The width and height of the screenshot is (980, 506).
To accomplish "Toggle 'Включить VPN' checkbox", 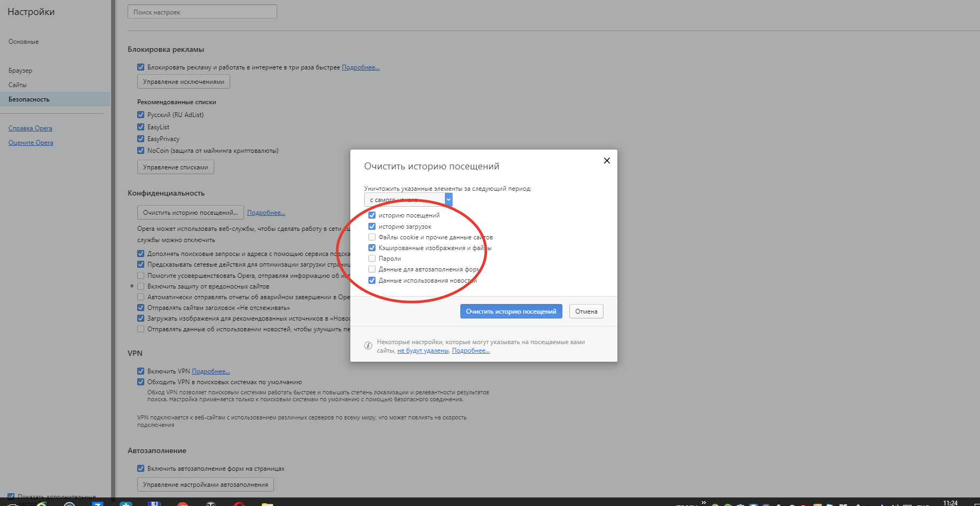I will (x=141, y=371).
